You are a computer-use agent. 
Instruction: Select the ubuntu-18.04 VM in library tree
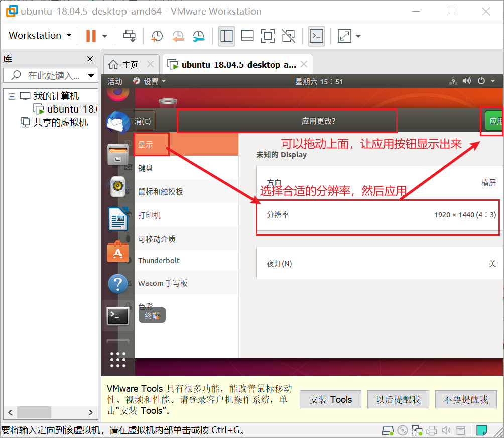coord(66,110)
